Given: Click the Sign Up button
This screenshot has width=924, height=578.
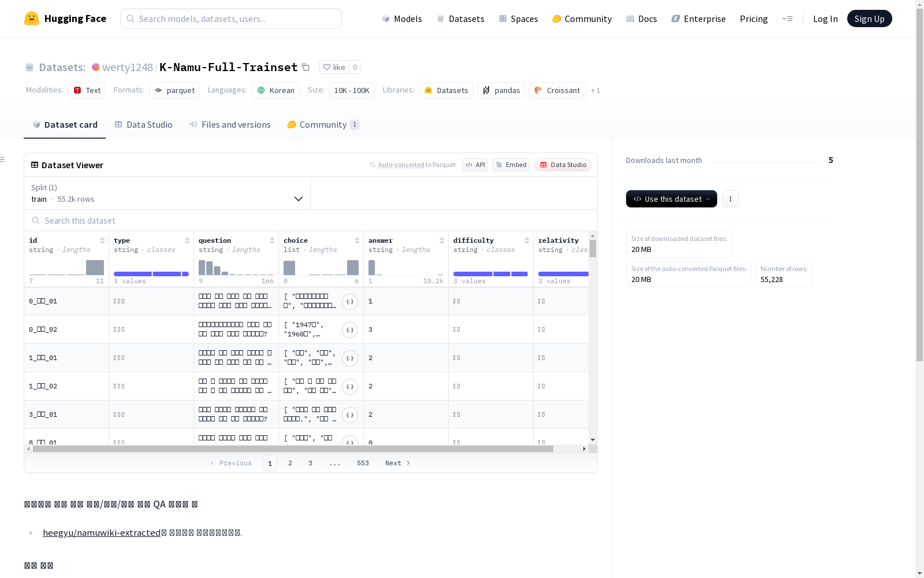Looking at the screenshot, I should click(x=869, y=18).
